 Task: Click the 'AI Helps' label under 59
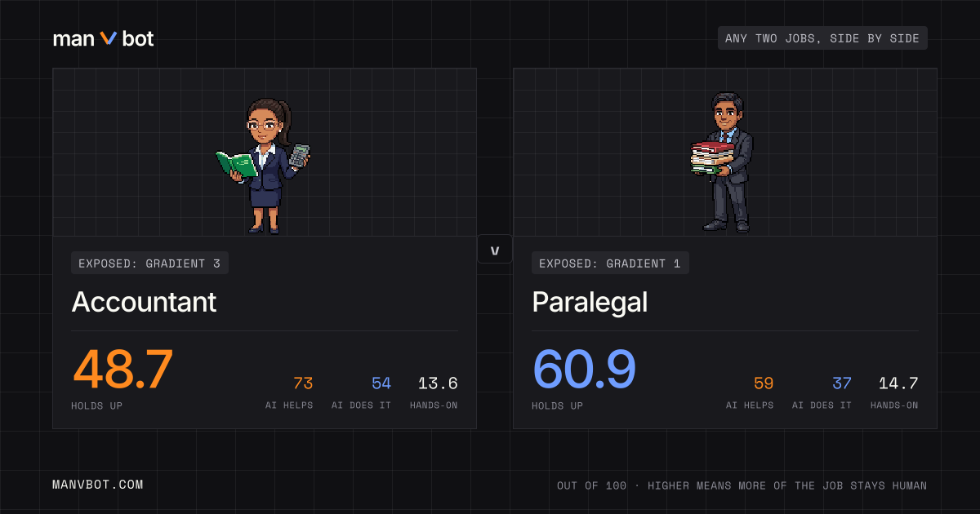coord(750,405)
